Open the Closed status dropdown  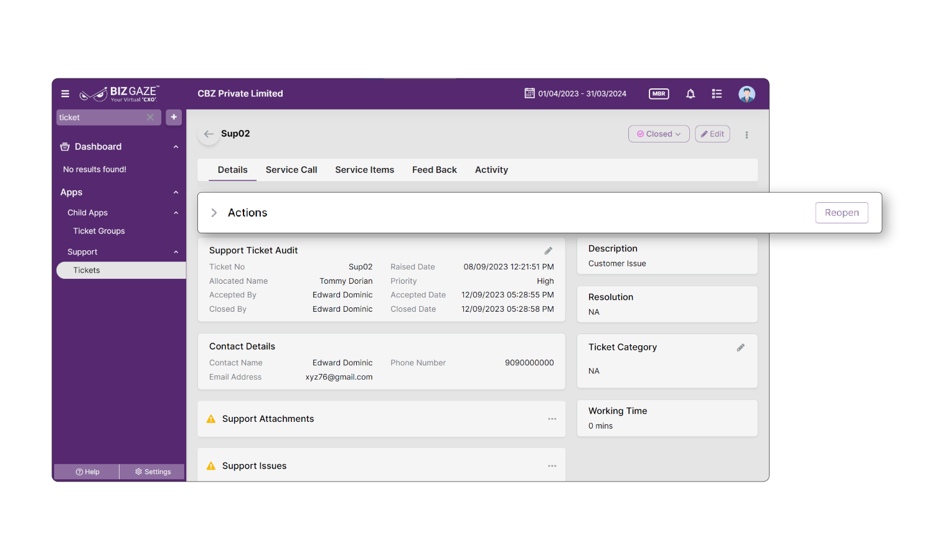point(659,134)
